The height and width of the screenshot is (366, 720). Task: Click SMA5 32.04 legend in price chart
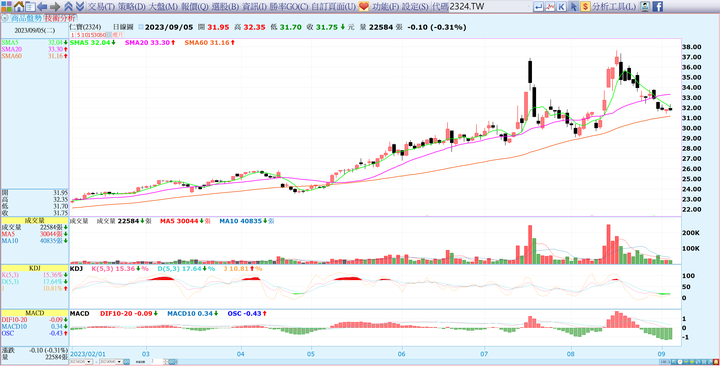[x=93, y=42]
